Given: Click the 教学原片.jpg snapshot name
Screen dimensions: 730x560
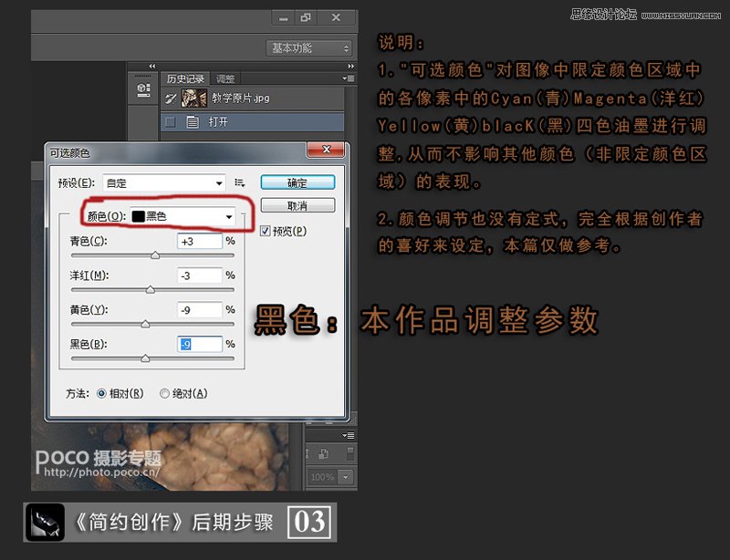Looking at the screenshot, I should [x=241, y=99].
